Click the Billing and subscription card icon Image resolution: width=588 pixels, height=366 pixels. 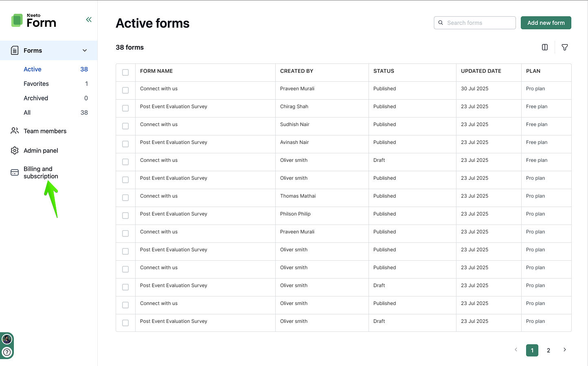15,172
